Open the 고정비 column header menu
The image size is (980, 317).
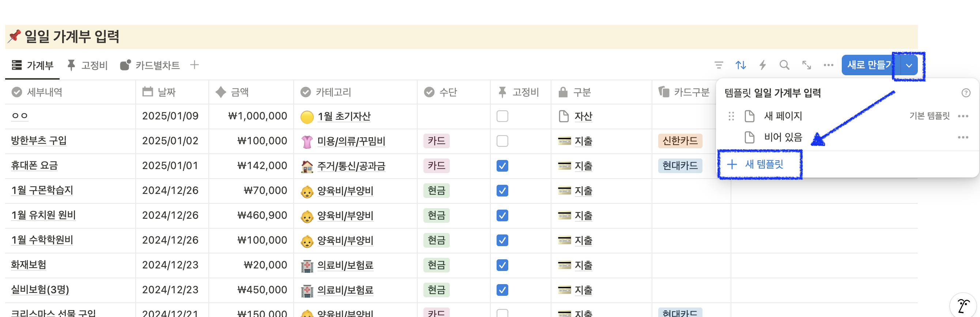tap(520, 92)
